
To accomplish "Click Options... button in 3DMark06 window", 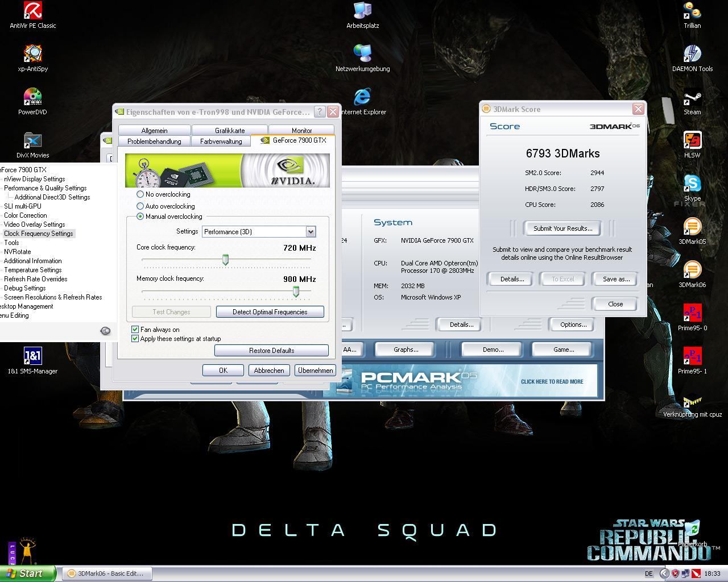I will 573,325.
